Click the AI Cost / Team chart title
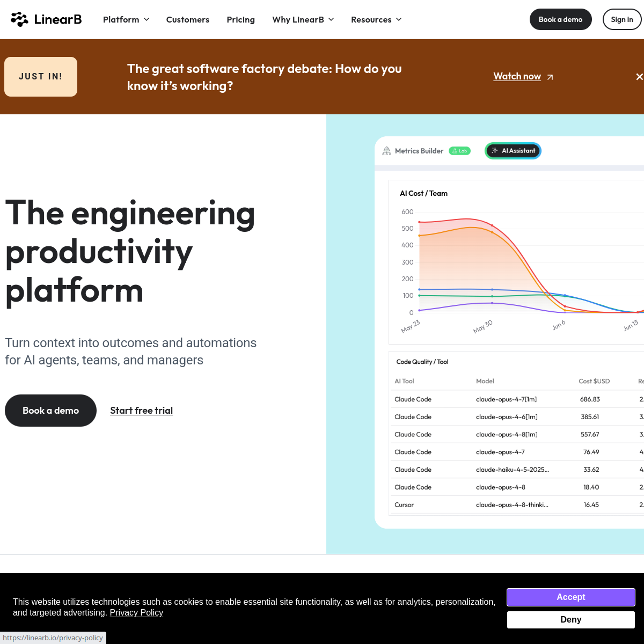The image size is (644, 644). coord(423,193)
